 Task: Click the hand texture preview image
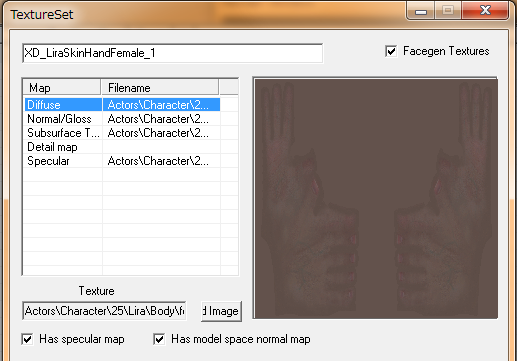pyautogui.click(x=376, y=198)
